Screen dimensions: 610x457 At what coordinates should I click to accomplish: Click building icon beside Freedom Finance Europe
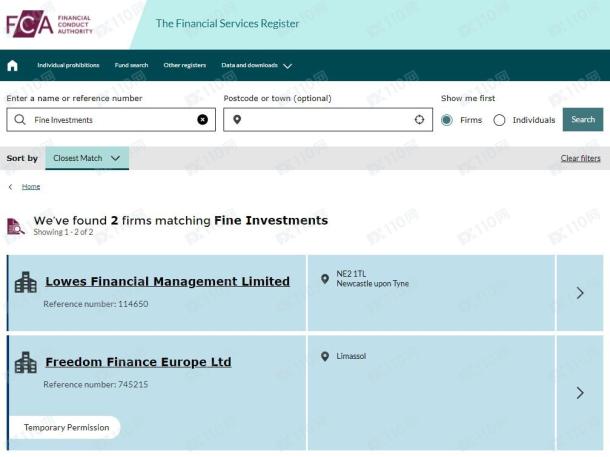(x=26, y=362)
